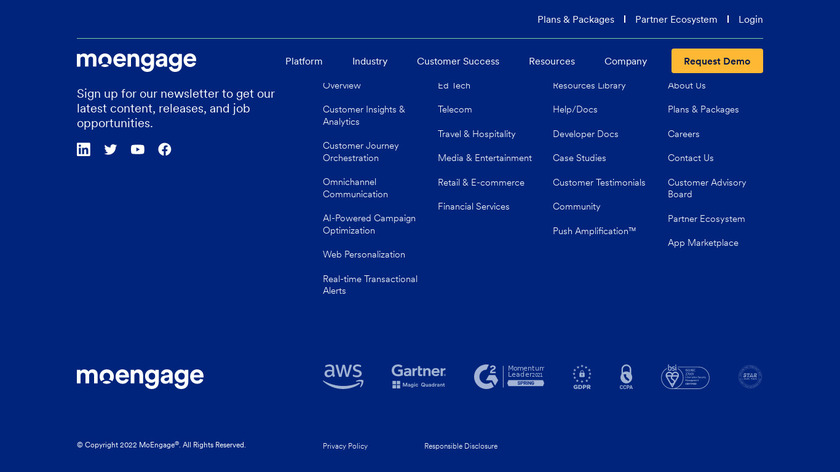Open MoEngage LinkedIn page icon
The image size is (840, 472).
point(84,149)
